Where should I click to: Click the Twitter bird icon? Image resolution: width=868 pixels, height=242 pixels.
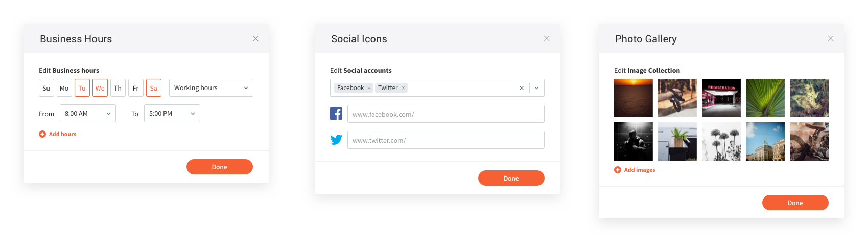point(336,140)
